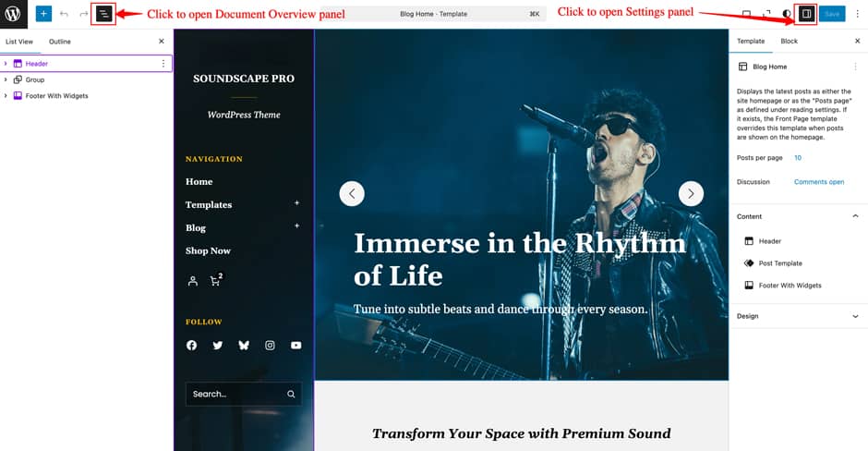The image size is (868, 451).
Task: Switch to the Block tab
Action: [789, 41]
